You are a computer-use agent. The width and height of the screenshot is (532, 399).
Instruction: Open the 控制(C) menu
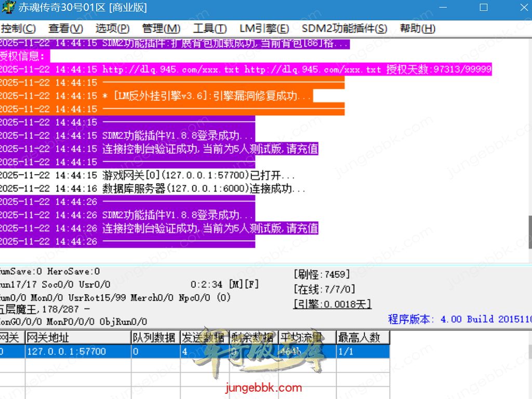pyautogui.click(x=19, y=29)
